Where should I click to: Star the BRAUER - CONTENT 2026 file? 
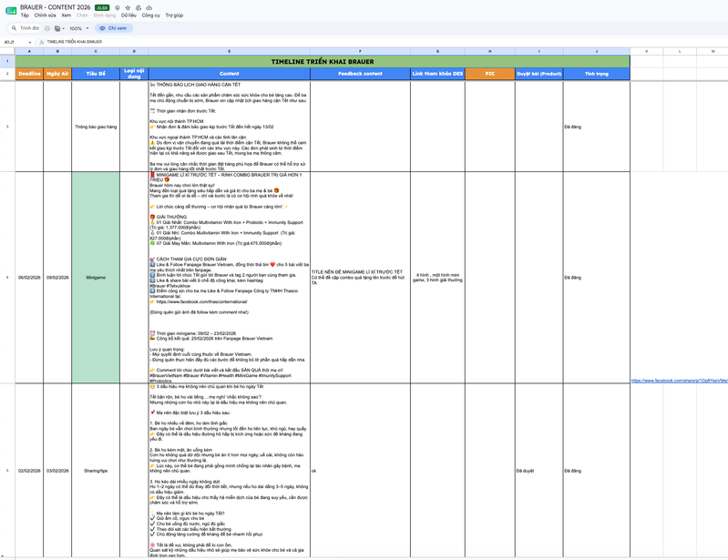128,8
